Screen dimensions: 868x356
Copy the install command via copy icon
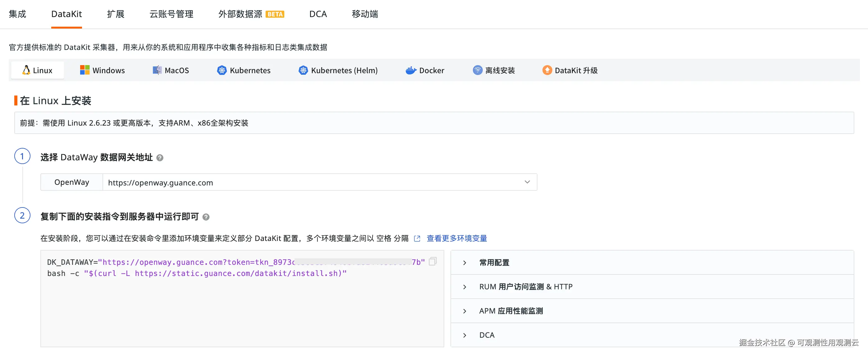click(433, 261)
